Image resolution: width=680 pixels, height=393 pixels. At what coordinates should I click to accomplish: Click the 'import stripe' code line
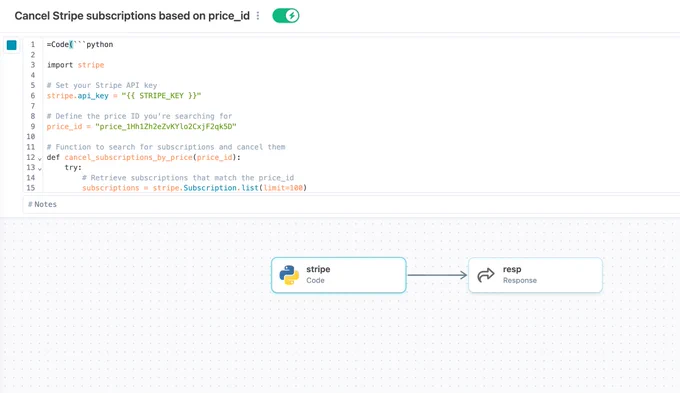[75, 65]
